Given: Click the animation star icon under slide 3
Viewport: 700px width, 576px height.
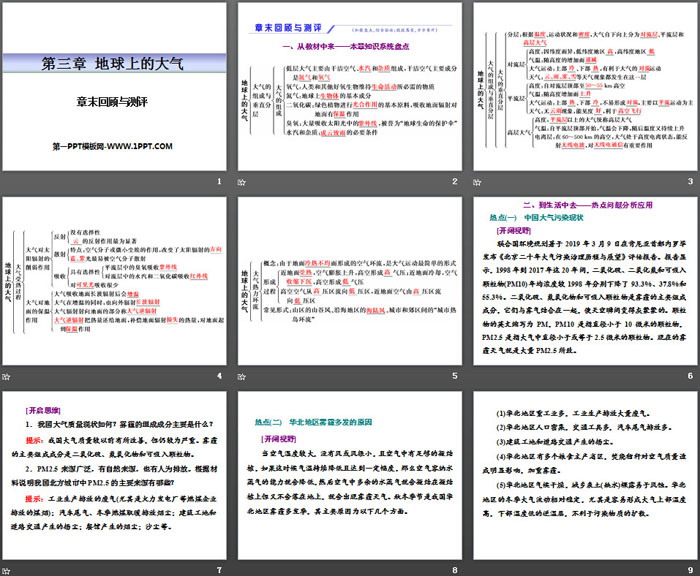Looking at the screenshot, I should [x=477, y=182].
